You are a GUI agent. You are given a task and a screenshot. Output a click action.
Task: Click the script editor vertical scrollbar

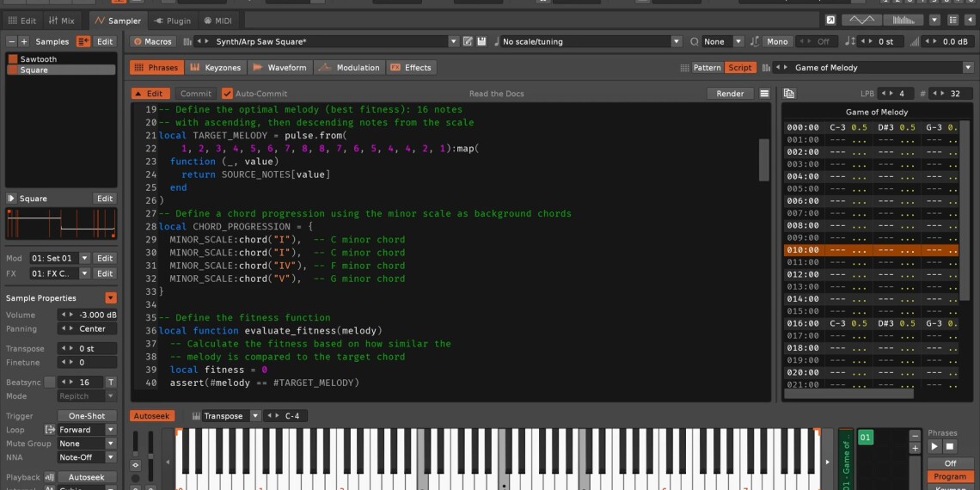(x=764, y=159)
